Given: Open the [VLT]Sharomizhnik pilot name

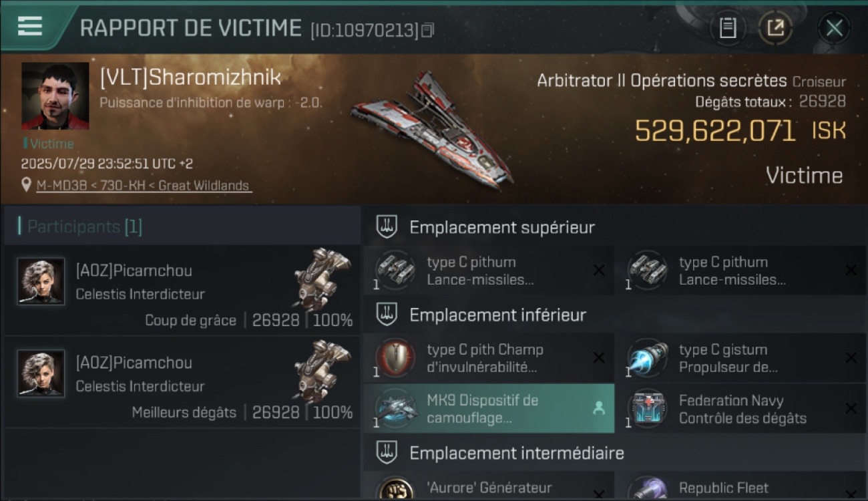Looking at the screenshot, I should [x=190, y=77].
